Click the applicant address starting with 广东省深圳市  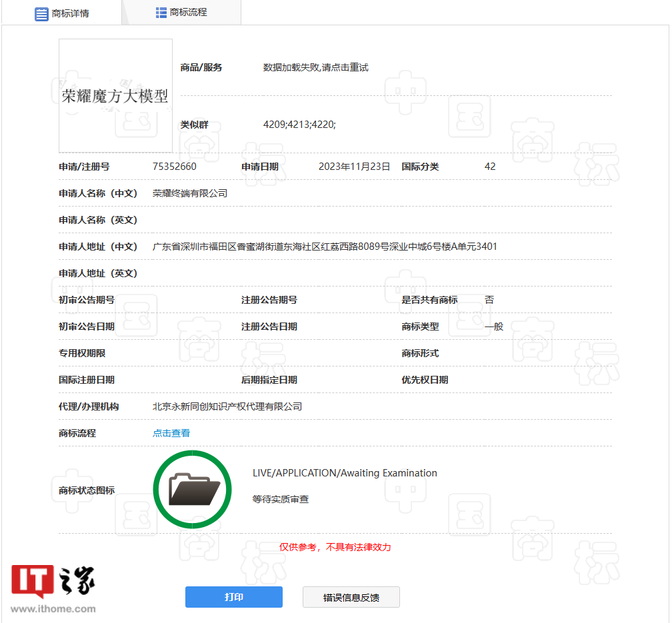[x=325, y=247]
